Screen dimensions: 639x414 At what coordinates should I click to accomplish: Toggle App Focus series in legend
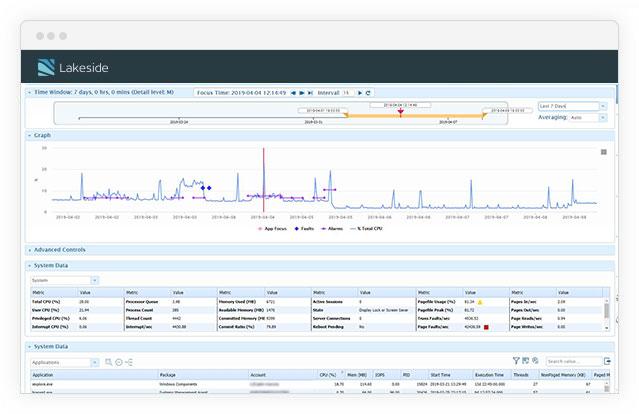pos(272,229)
